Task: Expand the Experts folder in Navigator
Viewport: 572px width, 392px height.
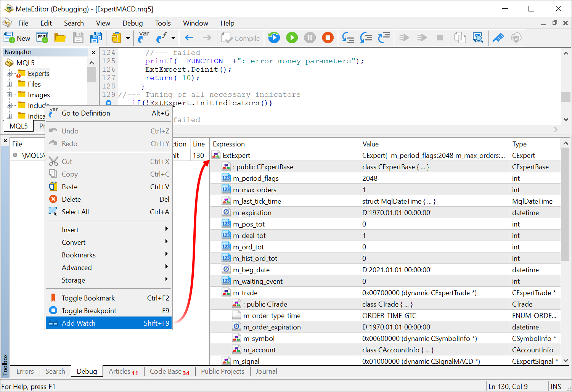Action: click(x=9, y=74)
